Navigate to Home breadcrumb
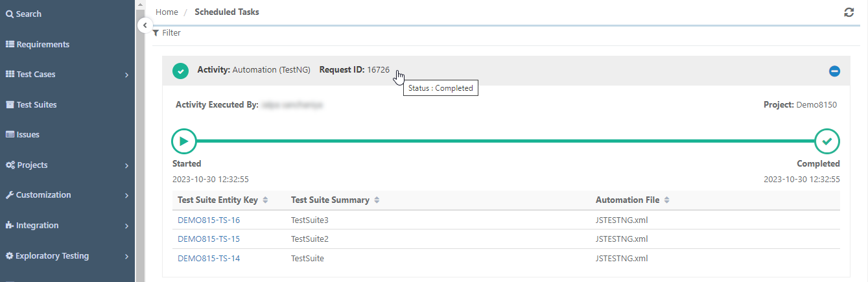Screen dimensions: 868x282 167,12
